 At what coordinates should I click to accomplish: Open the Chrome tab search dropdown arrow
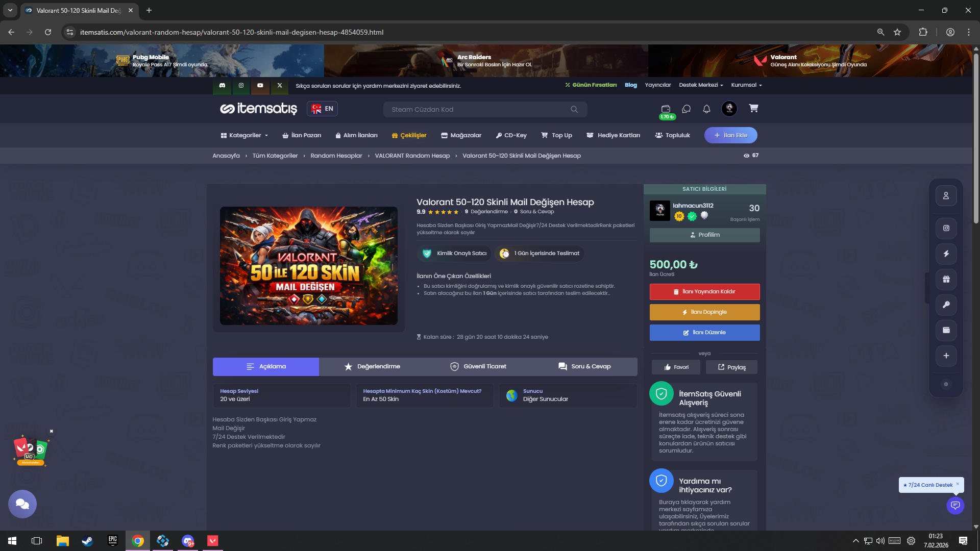pyautogui.click(x=10, y=10)
